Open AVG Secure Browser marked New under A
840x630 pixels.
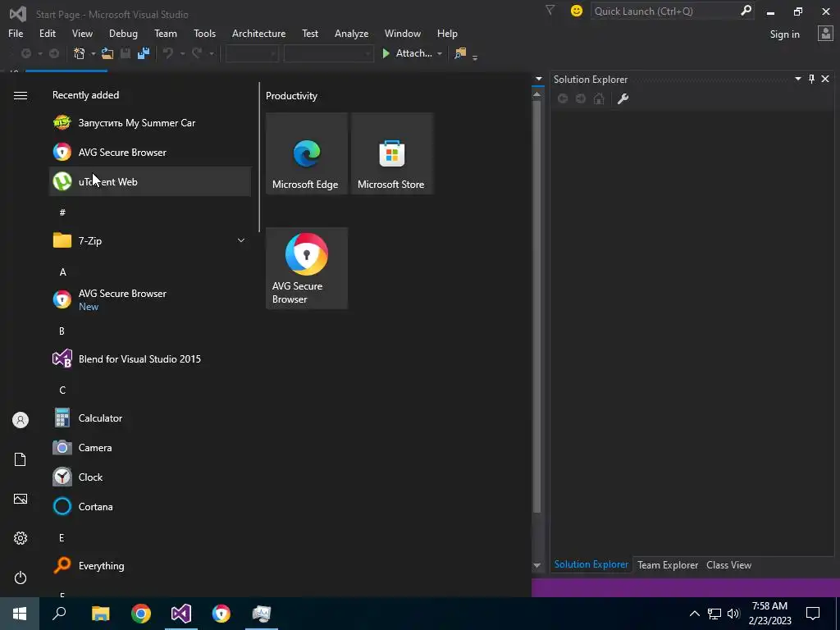coord(150,299)
